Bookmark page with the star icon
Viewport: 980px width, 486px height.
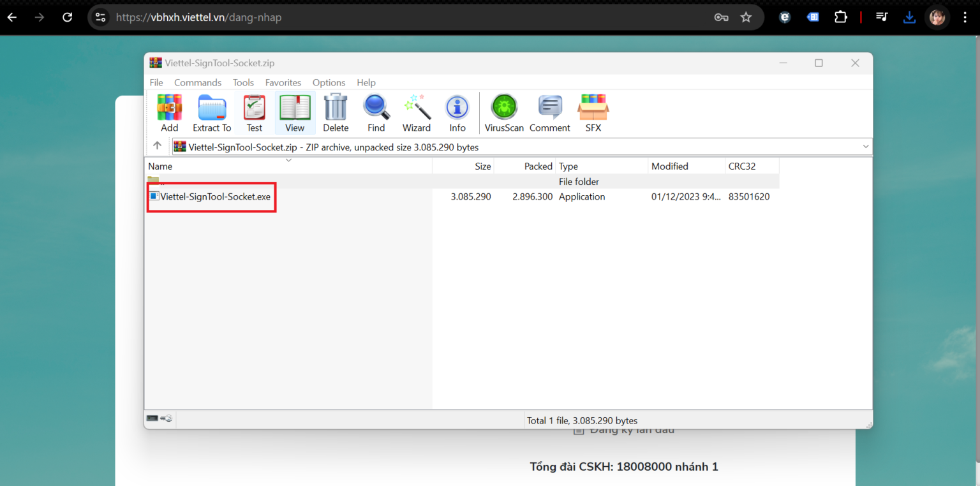(746, 17)
